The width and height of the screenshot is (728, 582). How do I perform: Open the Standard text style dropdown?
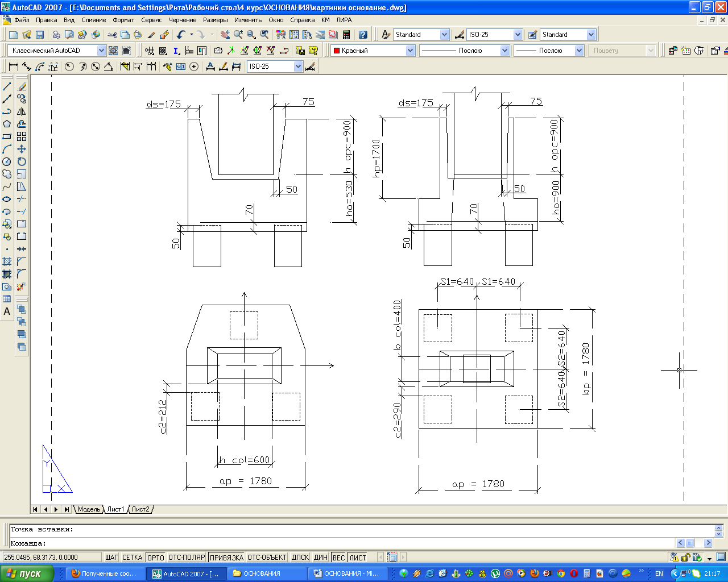[444, 35]
